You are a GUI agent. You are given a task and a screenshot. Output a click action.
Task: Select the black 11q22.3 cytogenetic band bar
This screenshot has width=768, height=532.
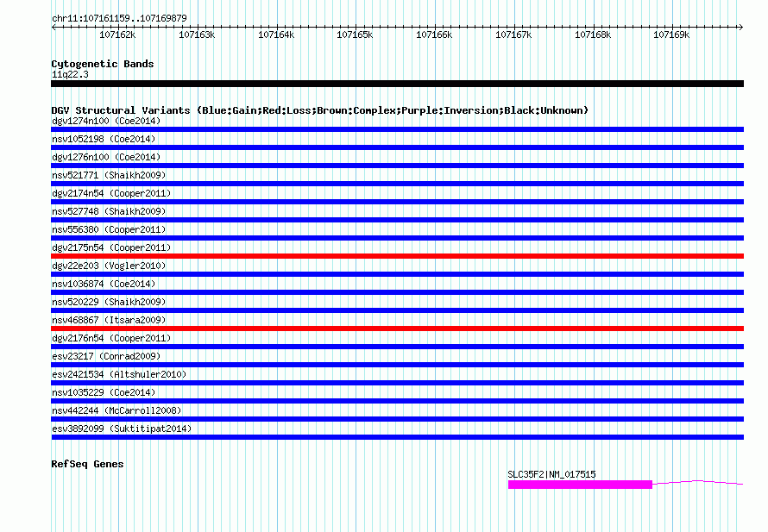(397, 84)
